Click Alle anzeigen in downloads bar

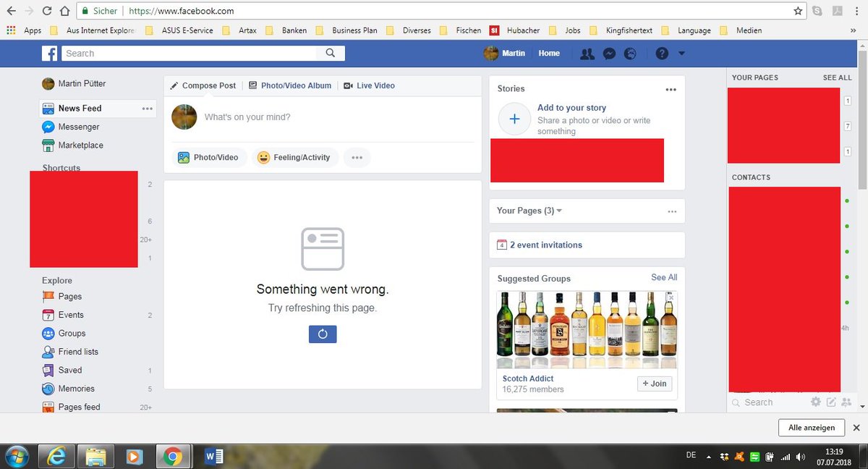[812, 428]
